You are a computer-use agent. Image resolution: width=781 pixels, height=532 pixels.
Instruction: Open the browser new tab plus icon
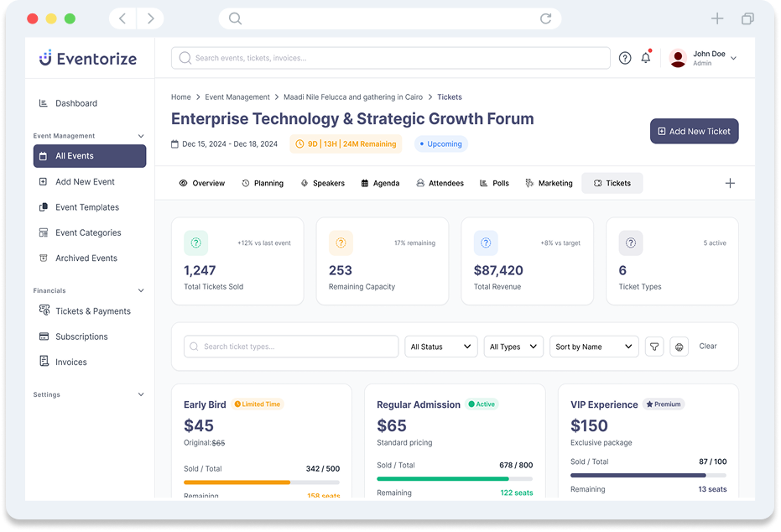pyautogui.click(x=717, y=18)
